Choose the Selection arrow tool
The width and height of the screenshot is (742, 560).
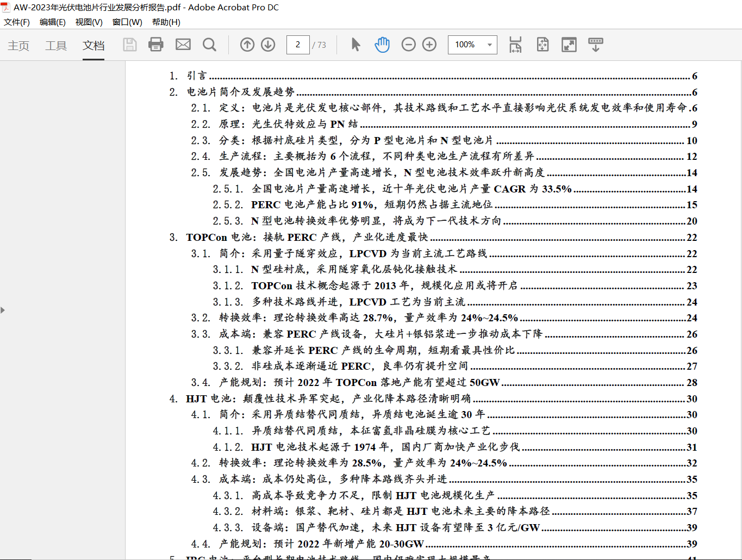pos(356,45)
